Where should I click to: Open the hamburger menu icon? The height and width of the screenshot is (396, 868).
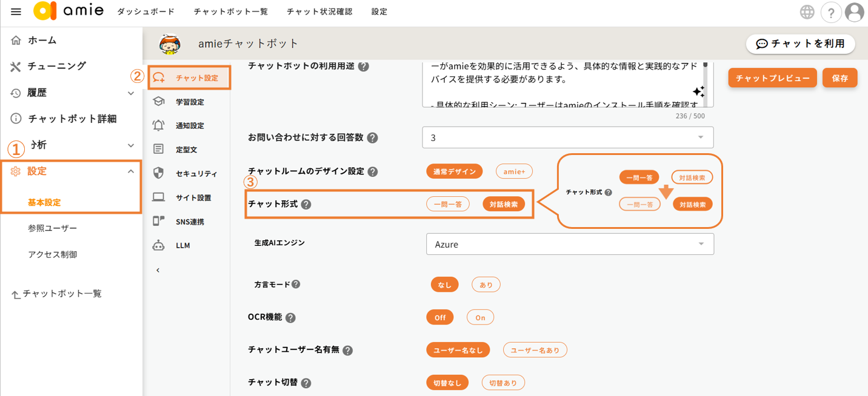[16, 12]
